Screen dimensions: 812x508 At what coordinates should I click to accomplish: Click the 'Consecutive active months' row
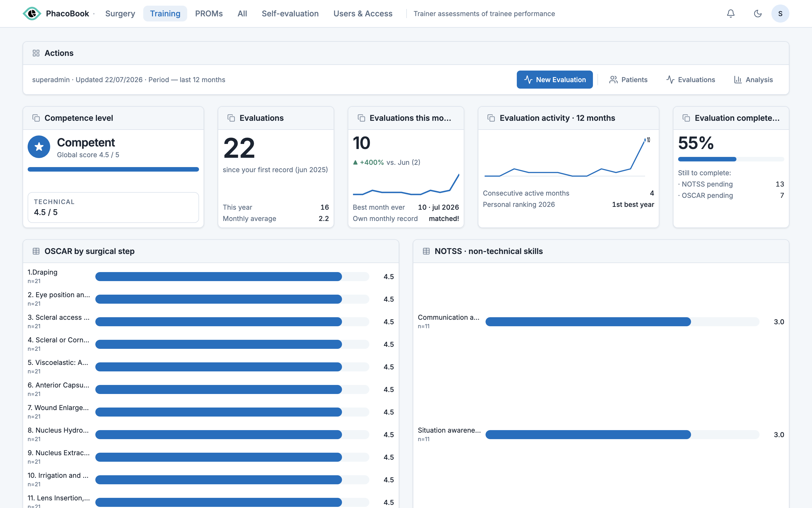[568, 193]
